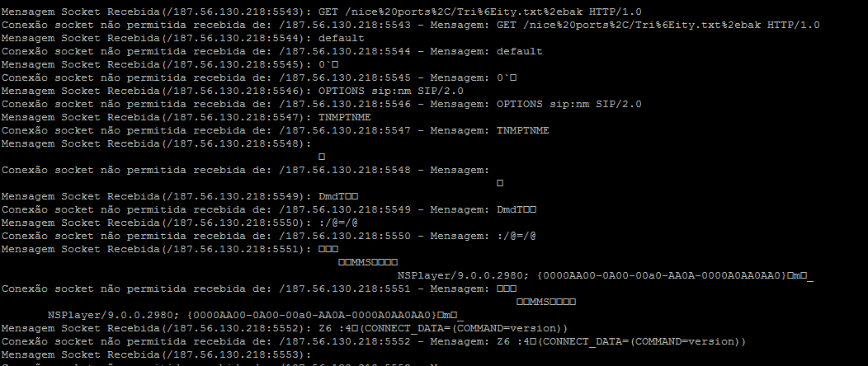Click the OPTIONS sip:nm SIP/2.0 message
Screen dimensions: 868x366
point(391,91)
